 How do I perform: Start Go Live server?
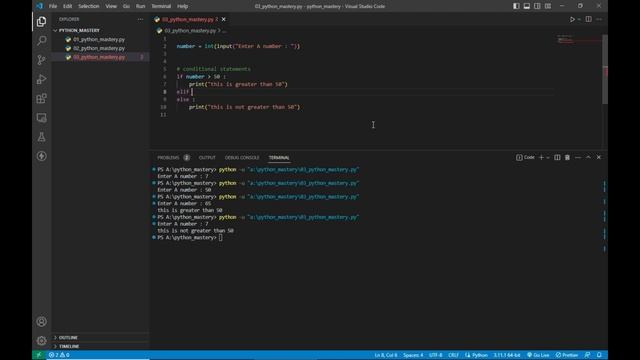click(x=538, y=355)
